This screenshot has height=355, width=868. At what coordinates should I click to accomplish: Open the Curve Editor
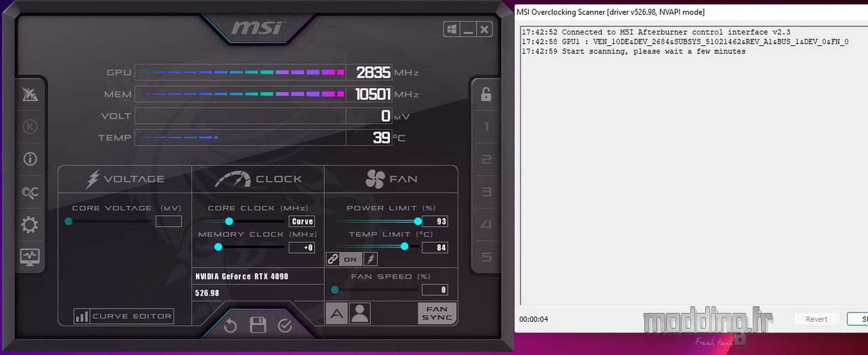(x=123, y=316)
